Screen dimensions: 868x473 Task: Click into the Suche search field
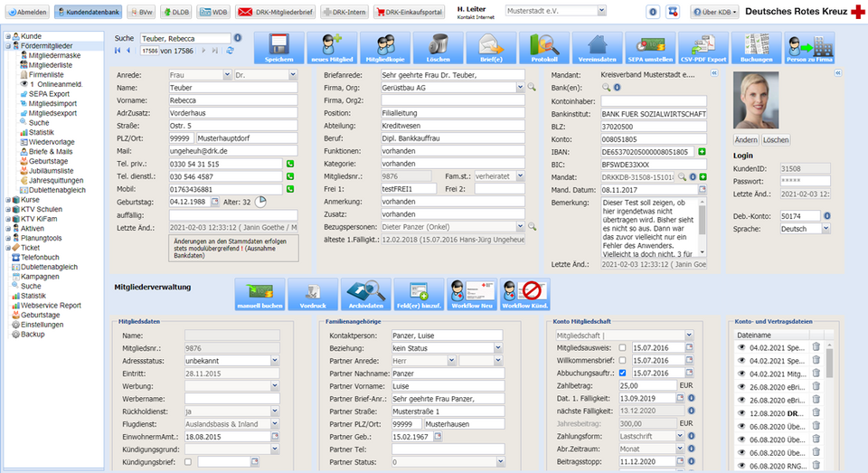click(187, 39)
